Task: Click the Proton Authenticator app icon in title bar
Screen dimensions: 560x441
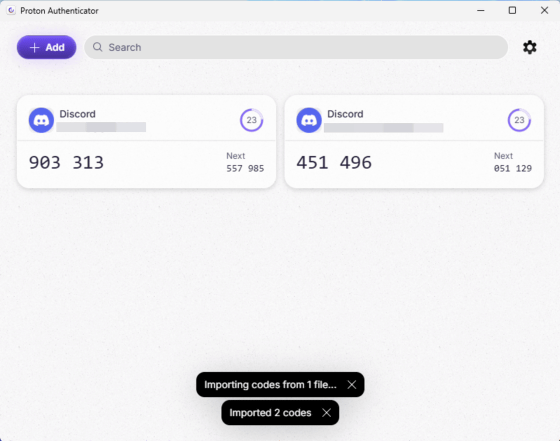Action: pyautogui.click(x=11, y=10)
